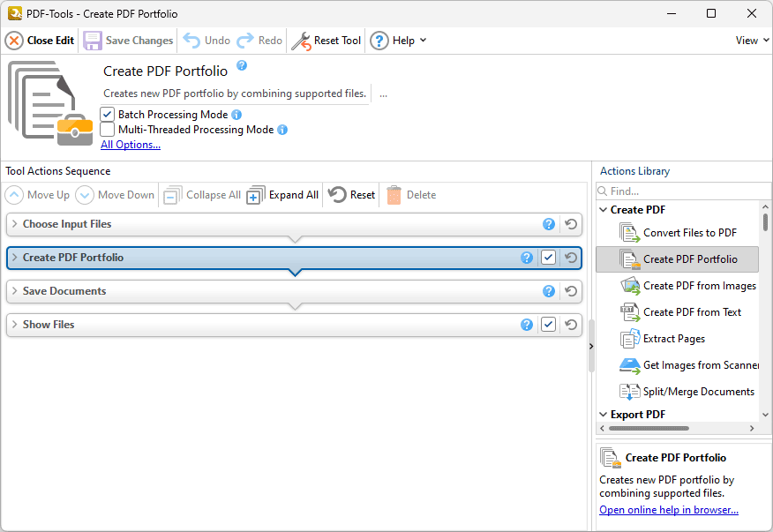Click Expand All in the actions sequence toolbar
Image resolution: width=773 pixels, height=532 pixels.
tap(282, 195)
